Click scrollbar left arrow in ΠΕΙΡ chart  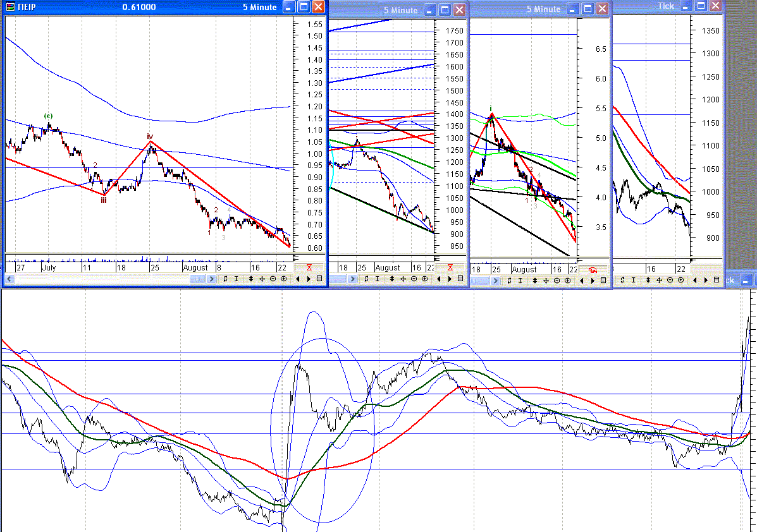click(9, 279)
